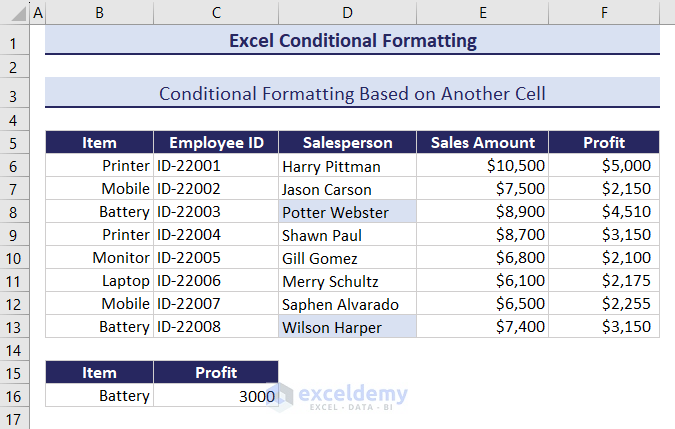Viewport: 675px width, 429px height.
Task: Click the Excel Conditional Formatting title cell
Action: [x=352, y=41]
